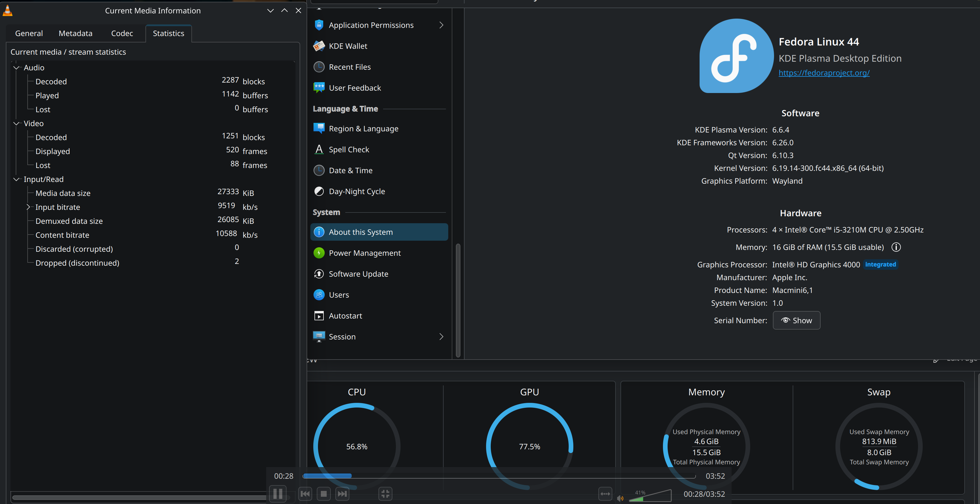Click the VLC widen/extend controller icon
This screenshot has width=980, height=504.
point(605,494)
